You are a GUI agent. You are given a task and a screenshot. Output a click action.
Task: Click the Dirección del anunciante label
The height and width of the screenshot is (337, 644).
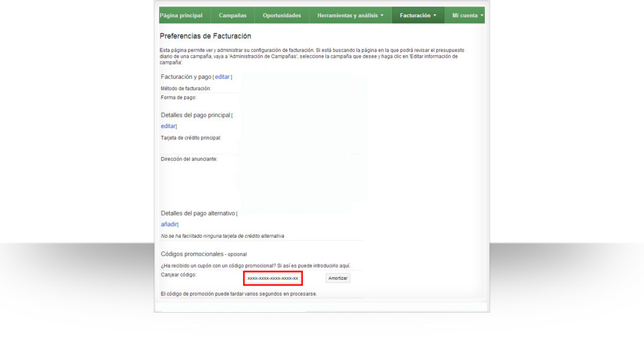click(x=189, y=159)
